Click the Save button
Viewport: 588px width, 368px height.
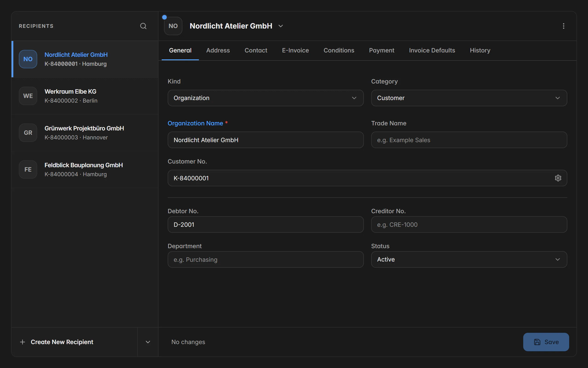point(546,342)
